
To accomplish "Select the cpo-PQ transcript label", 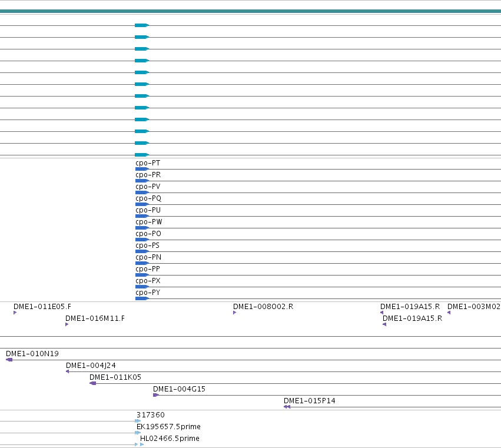I will click(148, 198).
